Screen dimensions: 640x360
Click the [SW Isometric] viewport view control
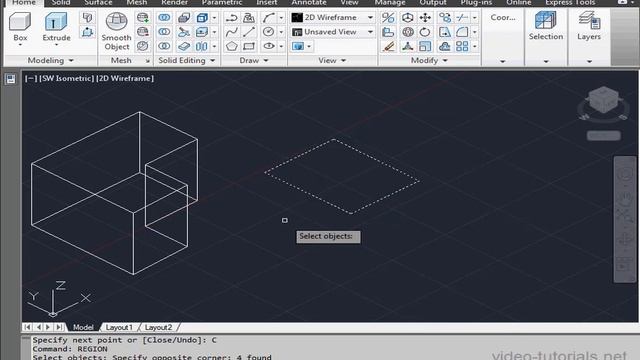click(x=67, y=78)
